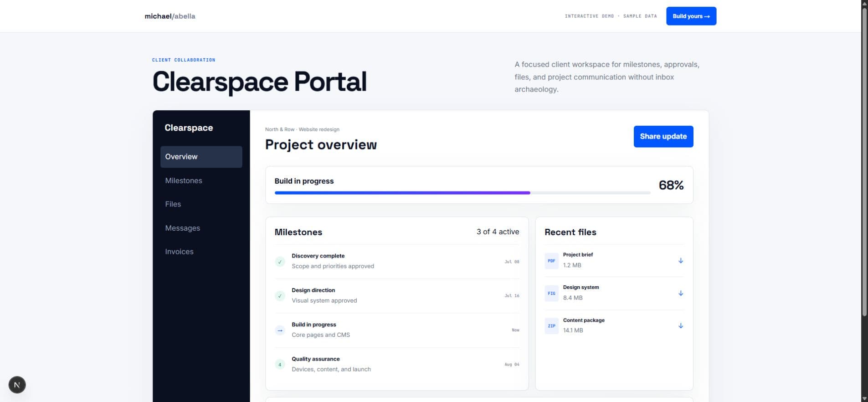Click the Project brief file name

click(x=577, y=255)
